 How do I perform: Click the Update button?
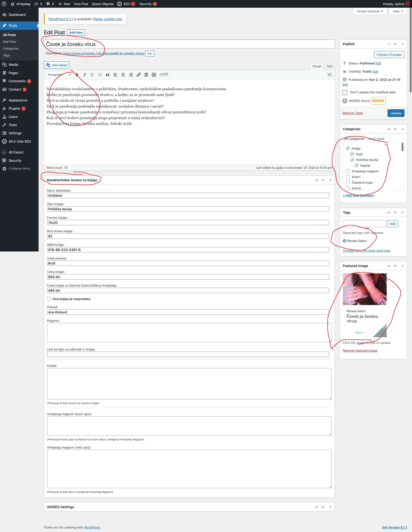[x=396, y=113]
